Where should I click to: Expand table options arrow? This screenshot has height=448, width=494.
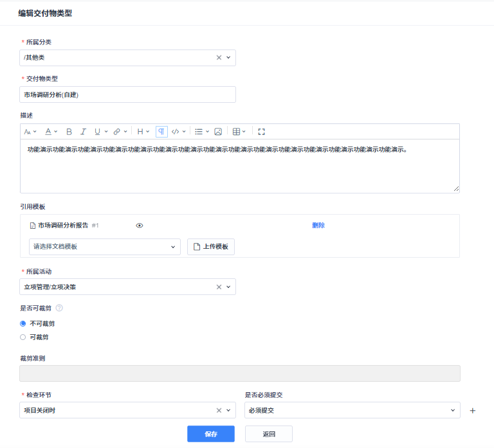point(244,132)
